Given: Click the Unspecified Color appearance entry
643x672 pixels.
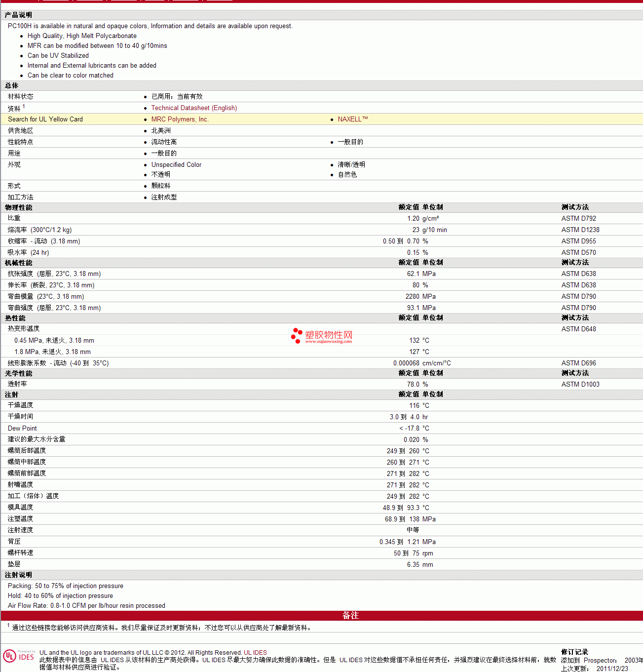Looking at the screenshot, I should pos(176,164).
